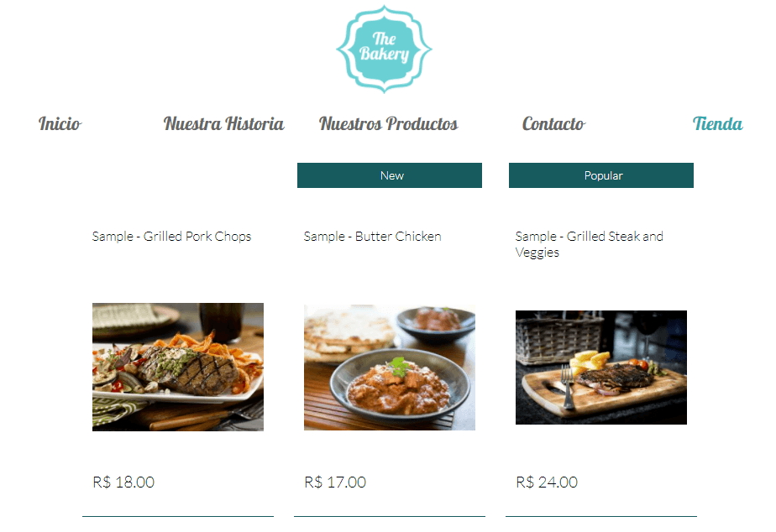Click divider line under pork chops price
Image resolution: width=776 pixels, height=532 pixels.
[x=178, y=517]
